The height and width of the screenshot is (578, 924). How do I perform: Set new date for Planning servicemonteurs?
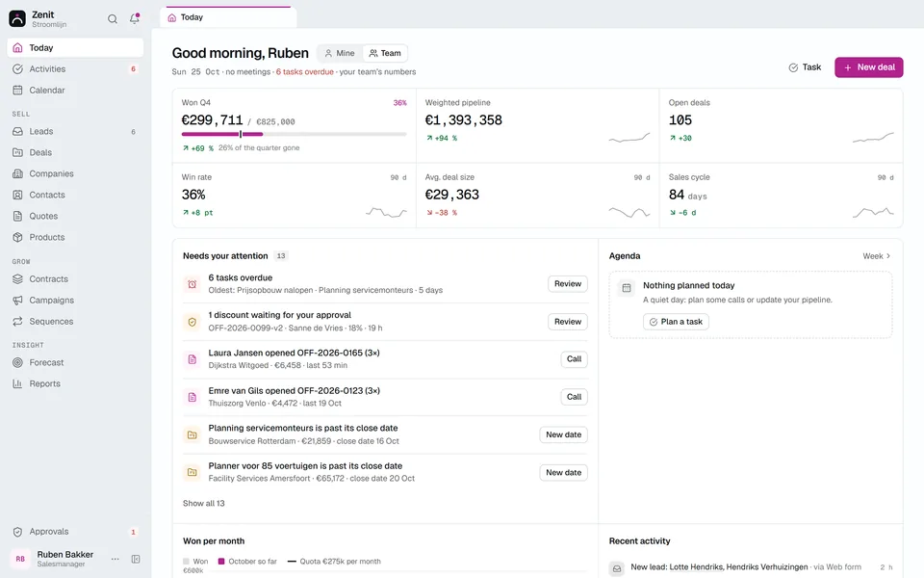coord(563,434)
